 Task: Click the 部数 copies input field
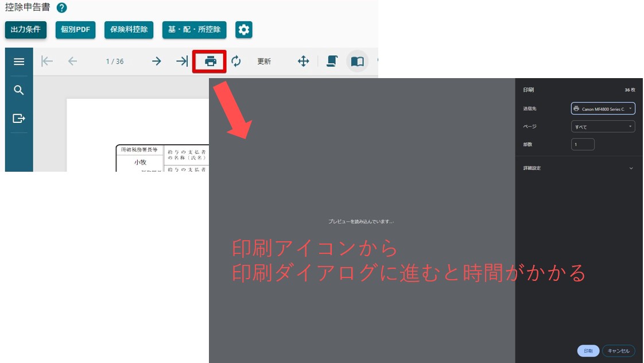tap(583, 144)
